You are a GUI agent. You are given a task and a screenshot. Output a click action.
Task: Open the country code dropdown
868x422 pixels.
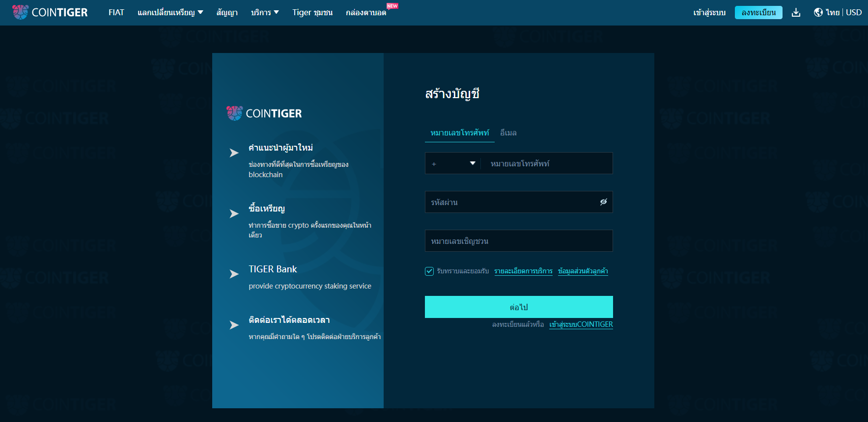pyautogui.click(x=453, y=163)
